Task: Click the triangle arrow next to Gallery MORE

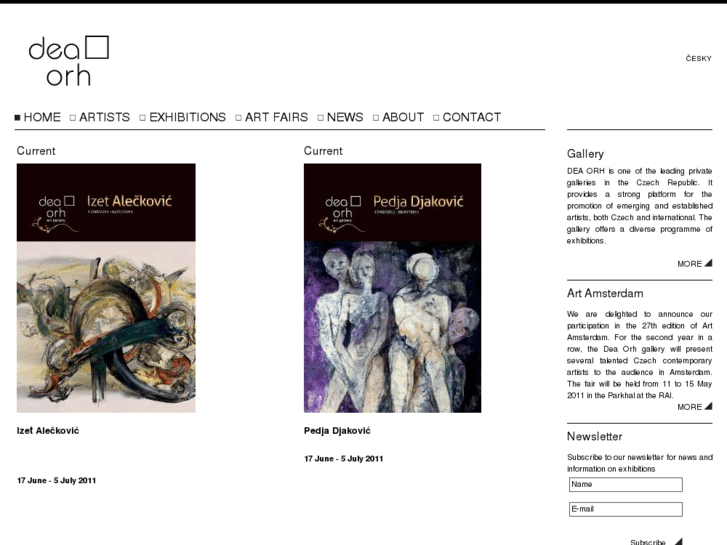Action: tap(708, 263)
